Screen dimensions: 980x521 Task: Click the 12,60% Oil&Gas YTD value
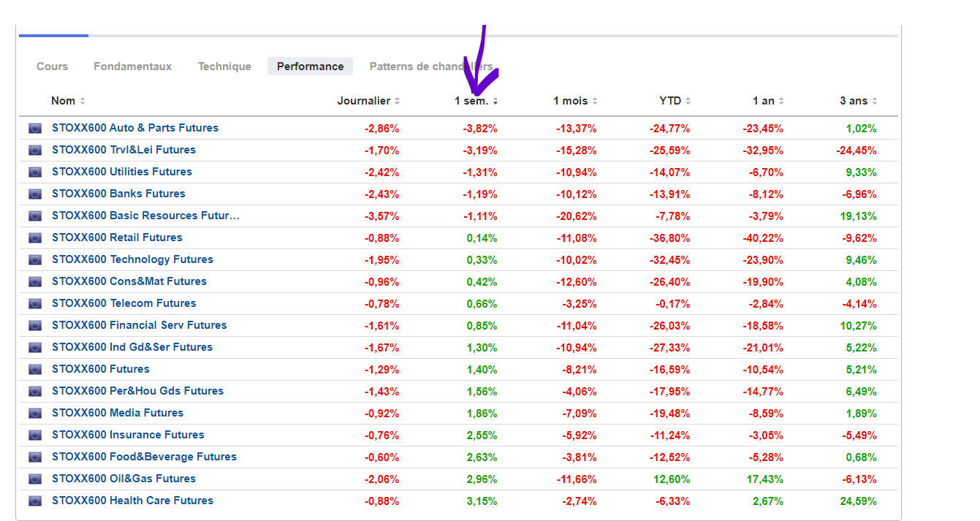coord(671,479)
